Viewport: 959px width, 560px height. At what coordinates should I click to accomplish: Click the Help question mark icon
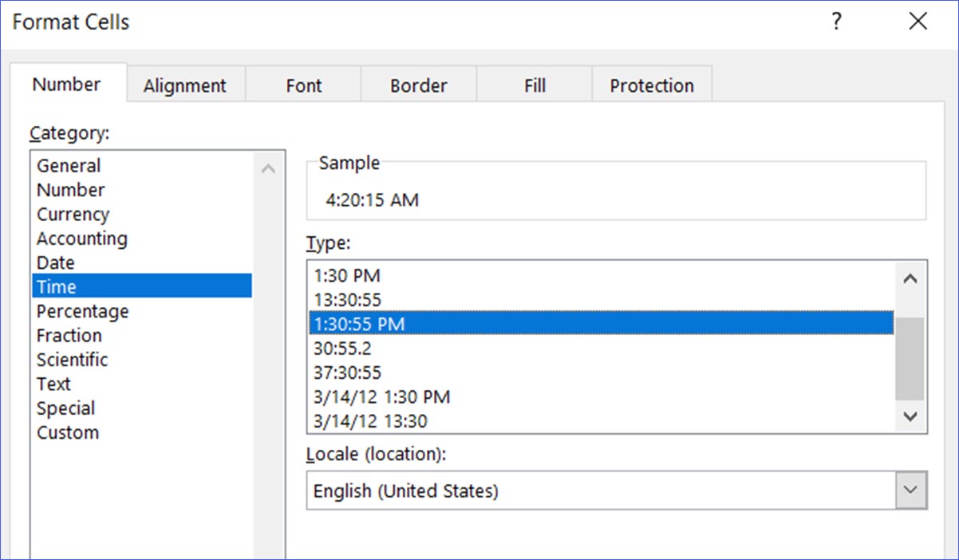click(836, 22)
